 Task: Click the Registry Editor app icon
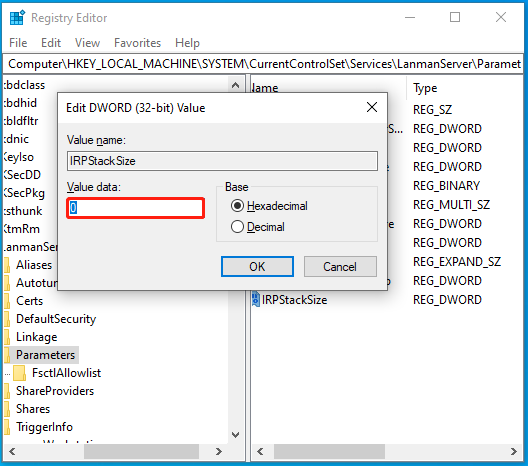(17, 18)
